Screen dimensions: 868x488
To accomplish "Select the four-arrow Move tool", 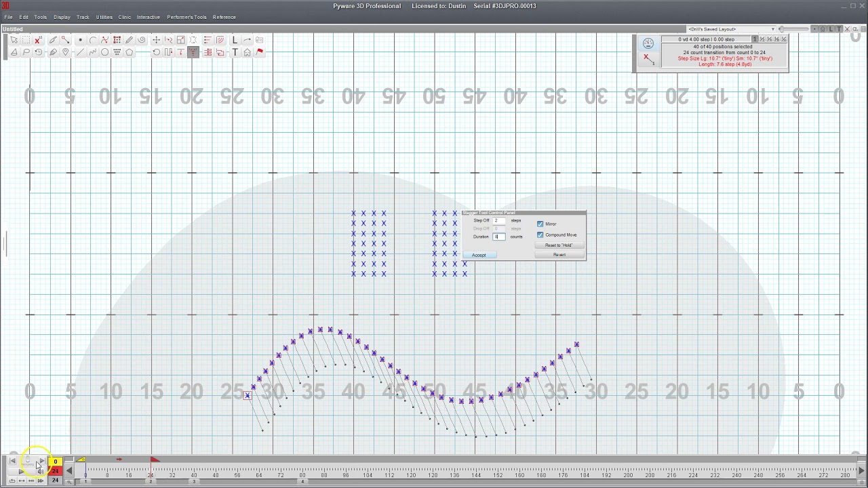I will pos(156,40).
